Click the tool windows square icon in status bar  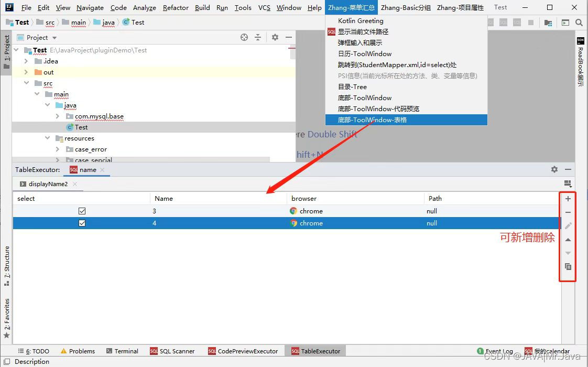pos(7,361)
